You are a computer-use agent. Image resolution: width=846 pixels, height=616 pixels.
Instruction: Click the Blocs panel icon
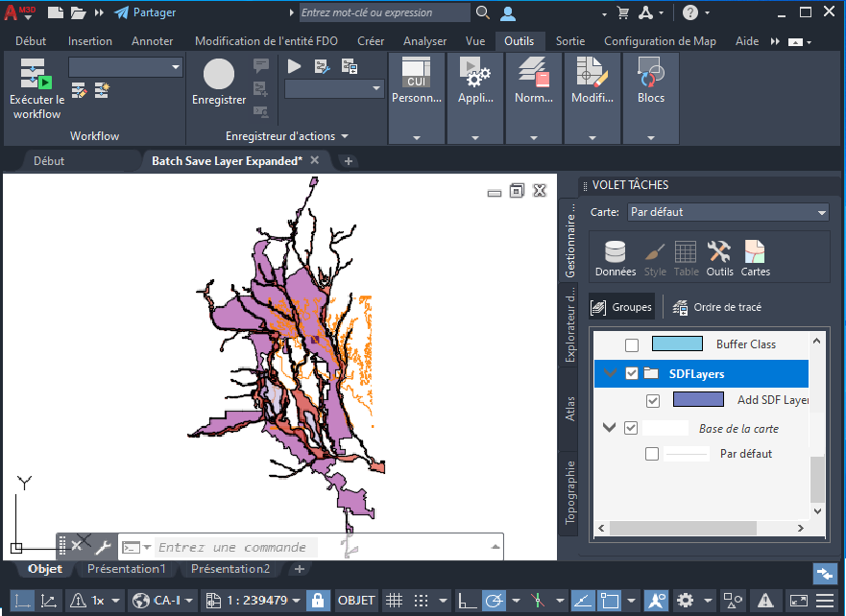[651, 73]
